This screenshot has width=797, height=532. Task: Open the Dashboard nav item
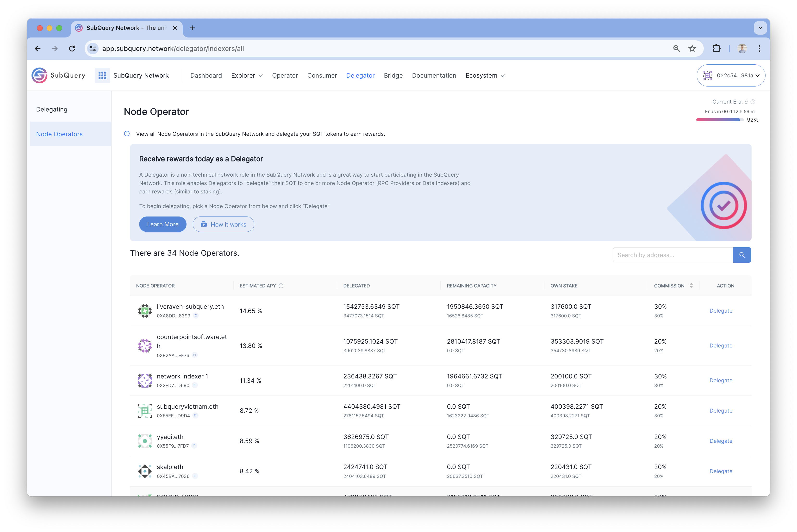(206, 75)
